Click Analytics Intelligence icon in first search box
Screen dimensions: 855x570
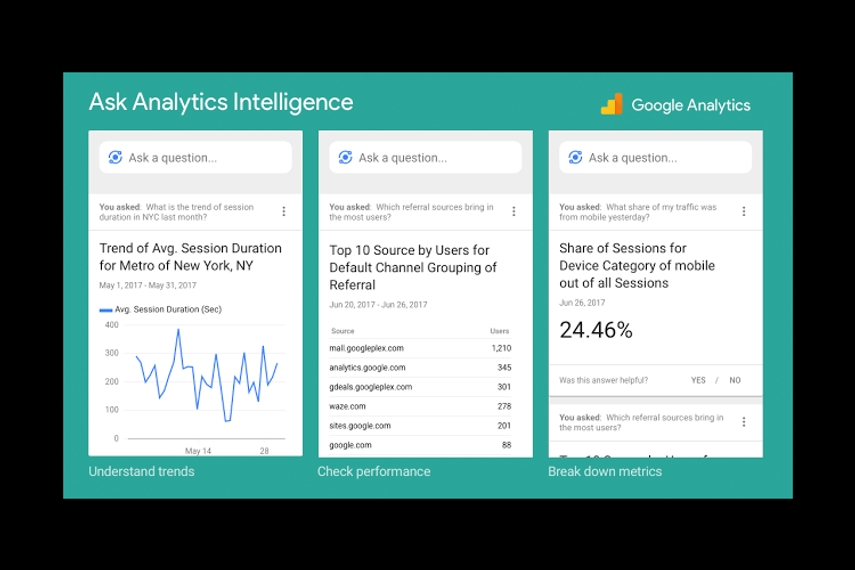pyautogui.click(x=115, y=157)
